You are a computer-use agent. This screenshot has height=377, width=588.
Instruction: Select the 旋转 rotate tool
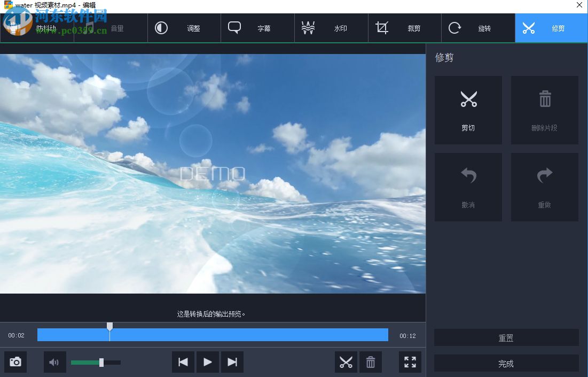477,28
